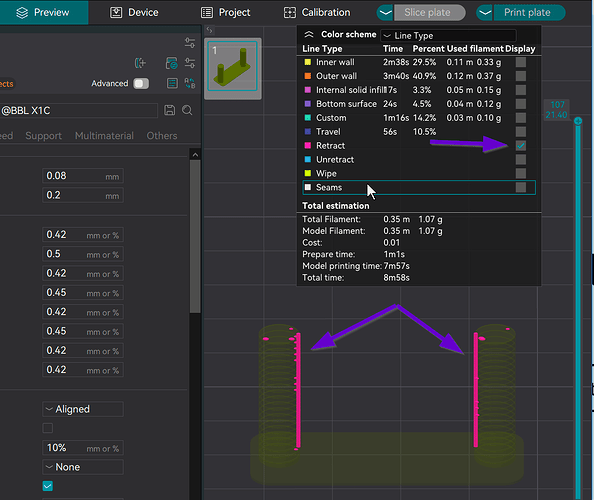The image size is (594, 500).
Task: Open the settings list icon beside Advanced toggle
Action: coord(172,83)
